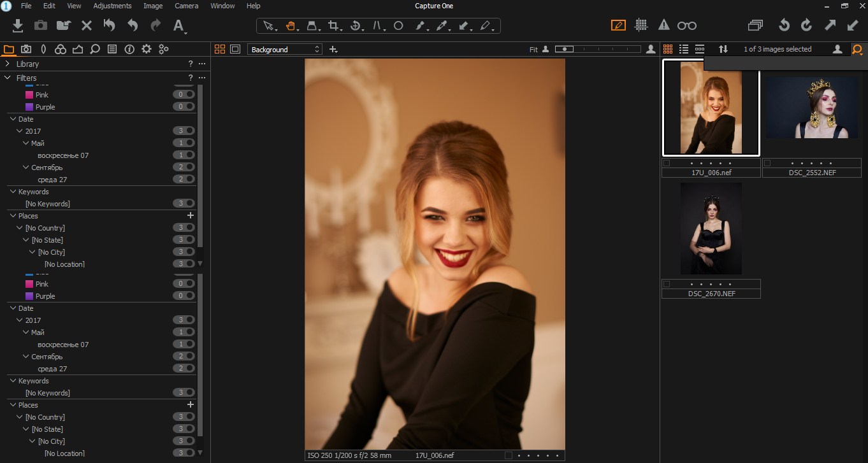Select the Straighten rotation tool

point(356,25)
